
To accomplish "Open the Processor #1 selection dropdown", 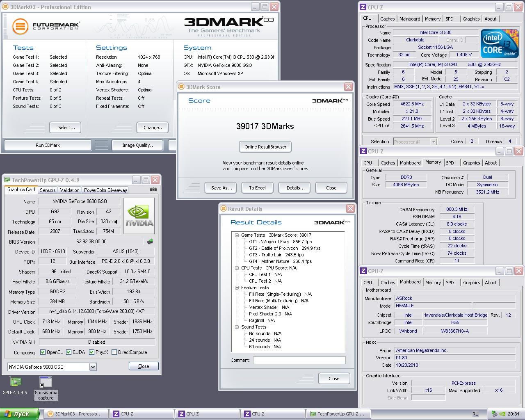I will click(433, 142).
